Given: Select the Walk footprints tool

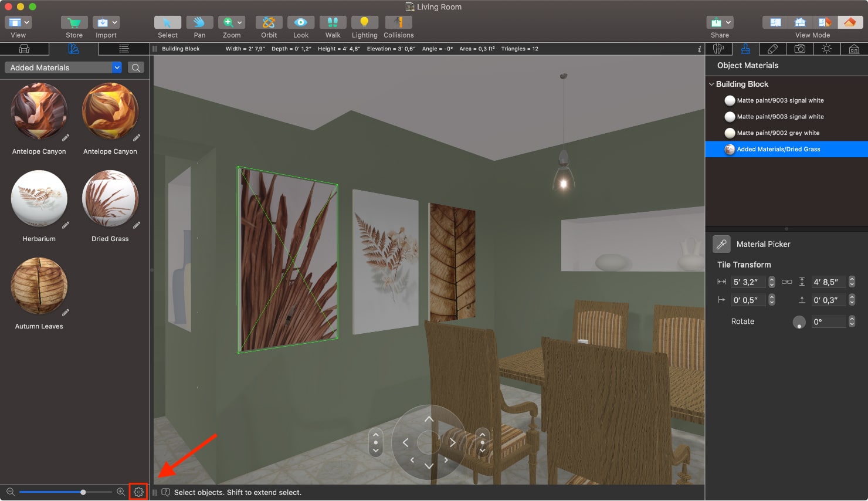Looking at the screenshot, I should [x=333, y=22].
